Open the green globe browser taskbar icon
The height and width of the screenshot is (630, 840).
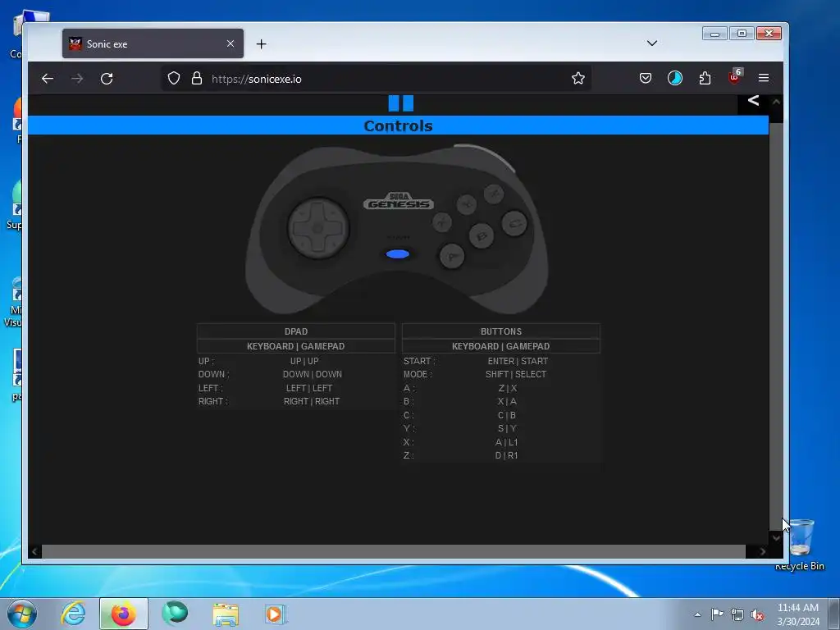(x=175, y=614)
